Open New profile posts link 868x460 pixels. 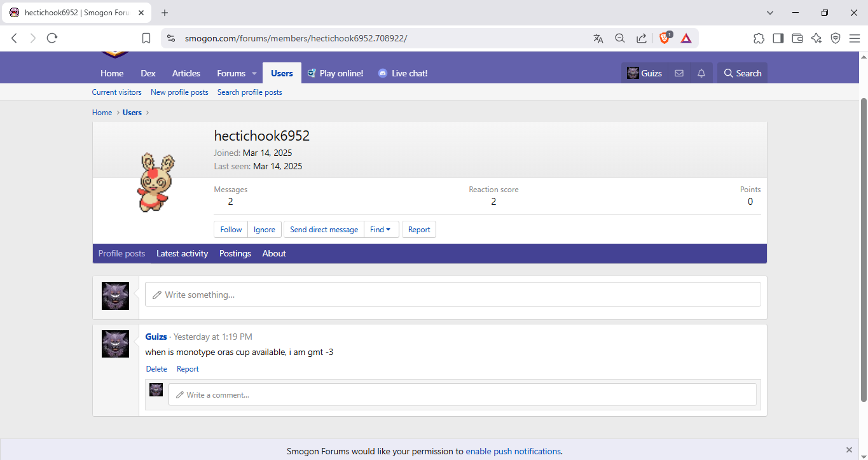pyautogui.click(x=179, y=92)
